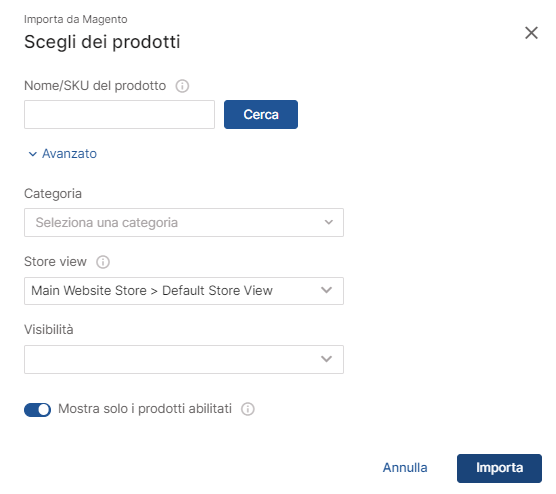Open the Main Website Store > Default Store View dropdown
This screenshot has width=556, height=494.
[184, 291]
